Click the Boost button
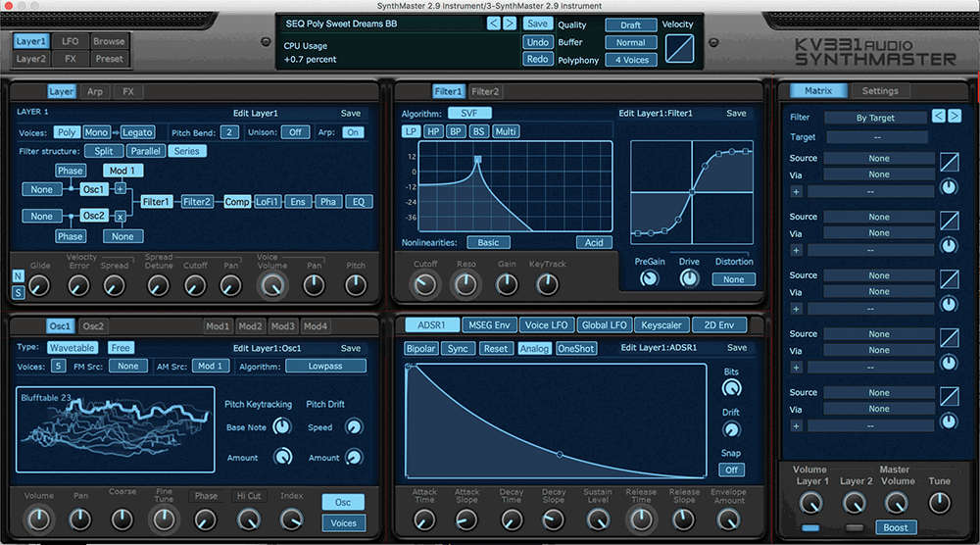 click(x=896, y=527)
